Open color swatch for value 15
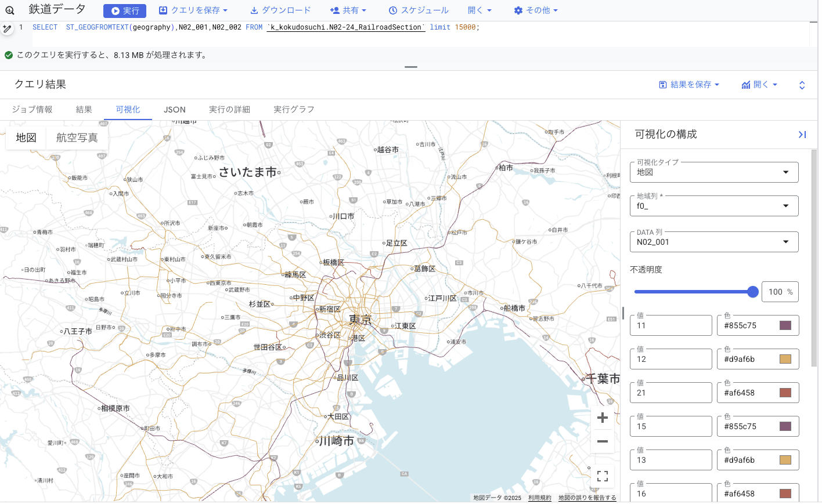The height and width of the screenshot is (504, 822). (x=785, y=426)
